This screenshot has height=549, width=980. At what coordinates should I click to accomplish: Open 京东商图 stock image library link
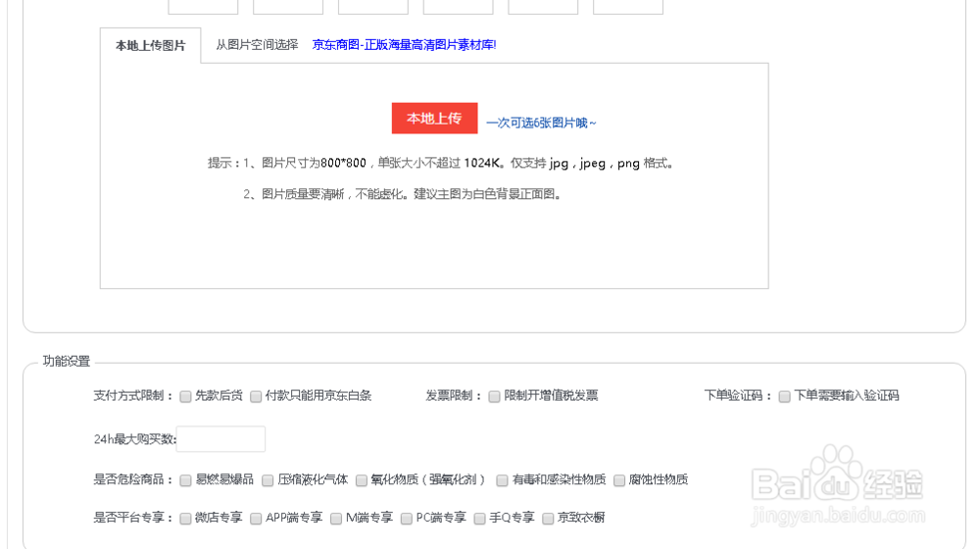[404, 44]
